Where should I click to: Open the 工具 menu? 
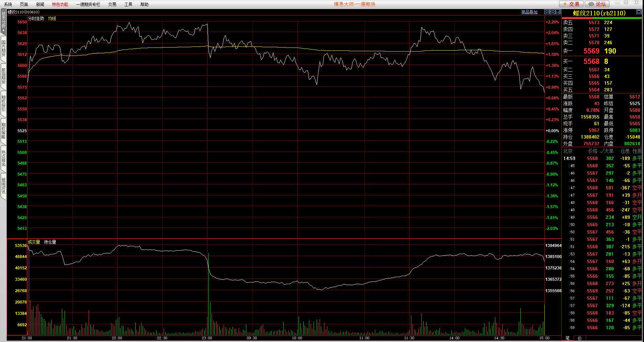[x=128, y=4]
